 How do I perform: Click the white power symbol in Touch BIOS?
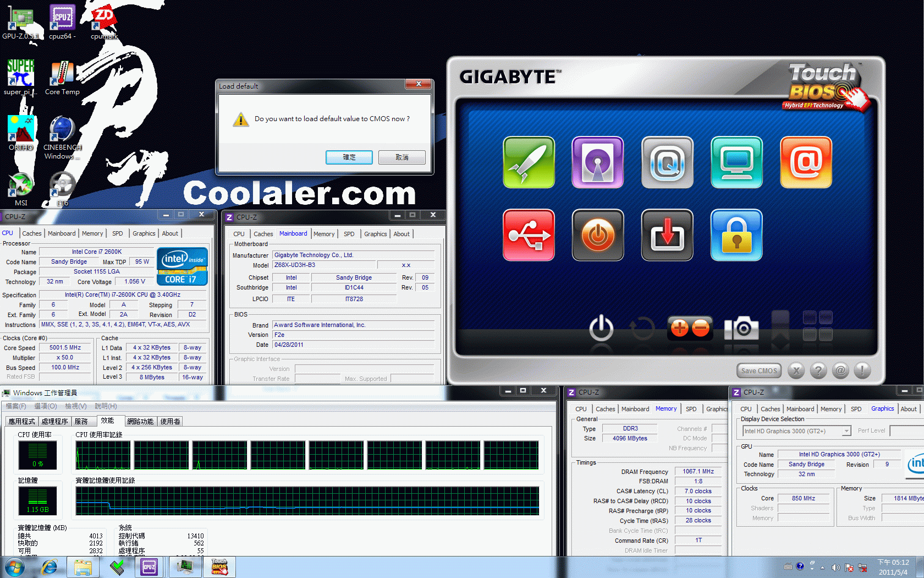(601, 328)
